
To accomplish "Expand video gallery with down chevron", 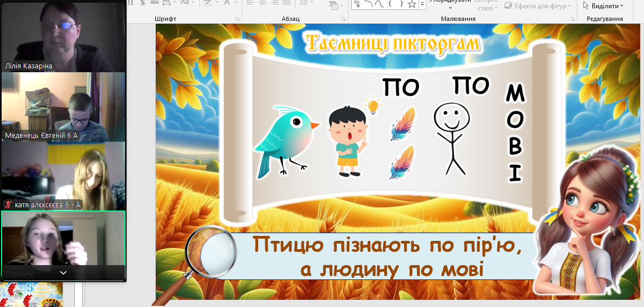I will click(63, 272).
